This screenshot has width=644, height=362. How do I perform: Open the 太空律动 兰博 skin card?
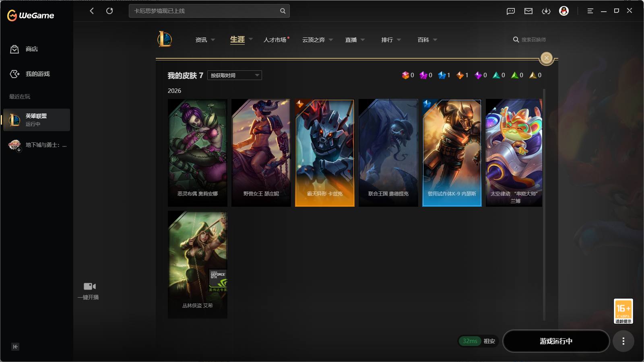pos(514,153)
